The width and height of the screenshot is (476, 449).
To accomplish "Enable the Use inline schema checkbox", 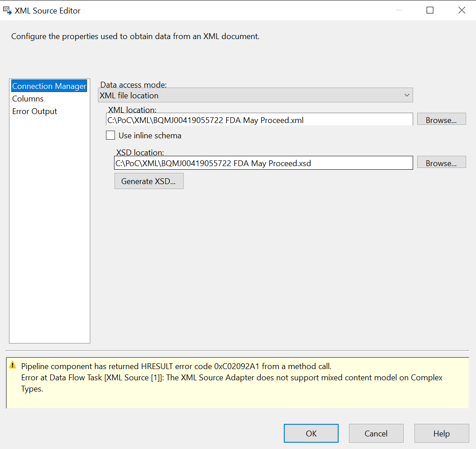I will (x=110, y=135).
